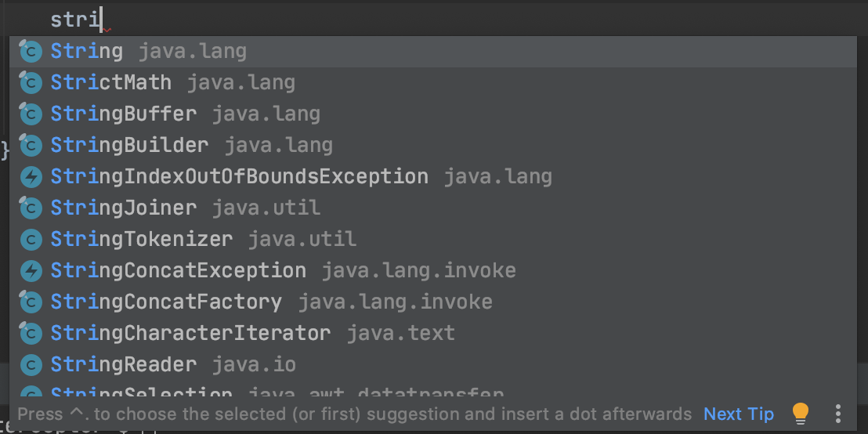Pick StringTokenizer java.util suggestion
868x434 pixels.
tap(433, 240)
